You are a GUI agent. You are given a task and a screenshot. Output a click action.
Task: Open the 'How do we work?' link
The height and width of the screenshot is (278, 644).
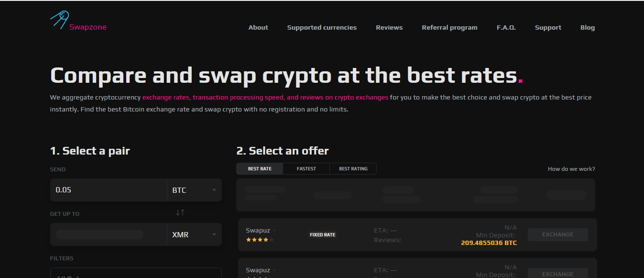tap(571, 169)
